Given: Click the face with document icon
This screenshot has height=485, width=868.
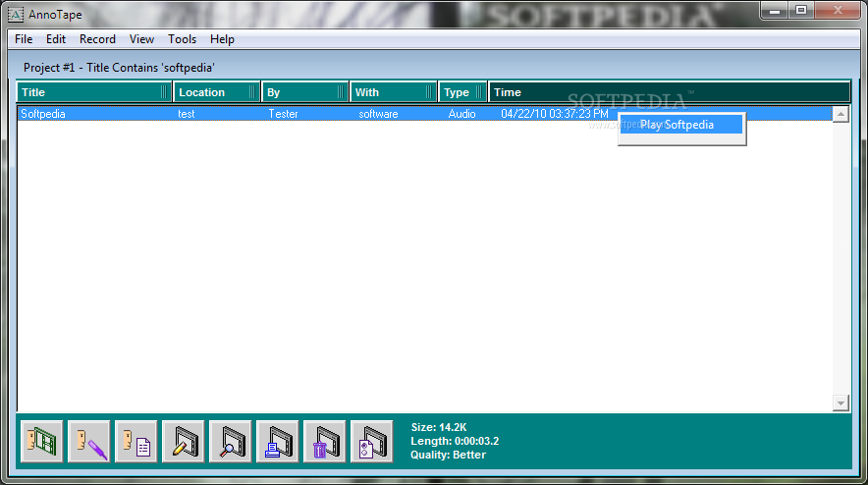Looking at the screenshot, I should point(136,441).
